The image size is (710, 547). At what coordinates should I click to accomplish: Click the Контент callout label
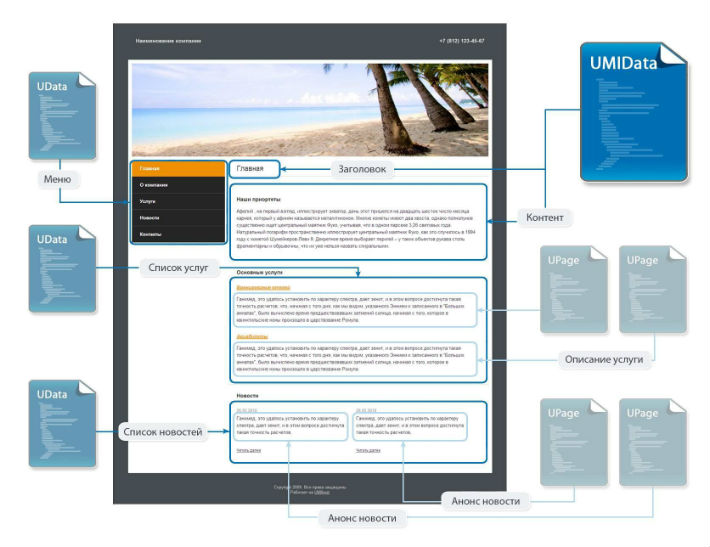click(x=544, y=217)
